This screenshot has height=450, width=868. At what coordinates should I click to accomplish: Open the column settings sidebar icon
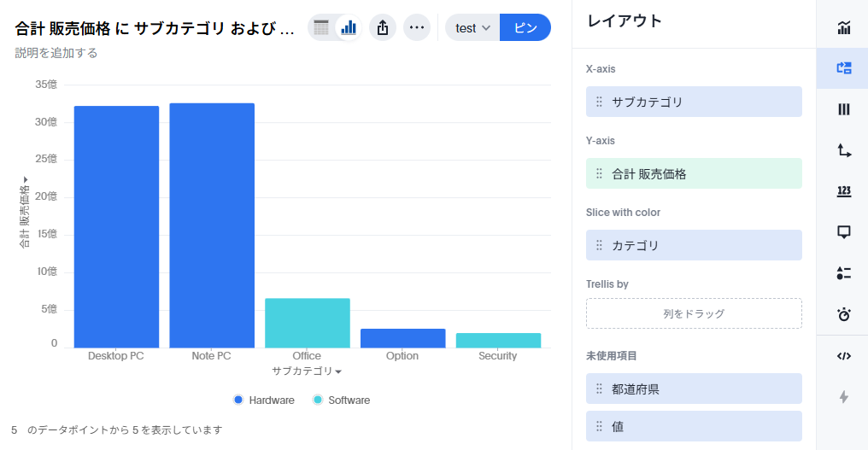[844, 109]
